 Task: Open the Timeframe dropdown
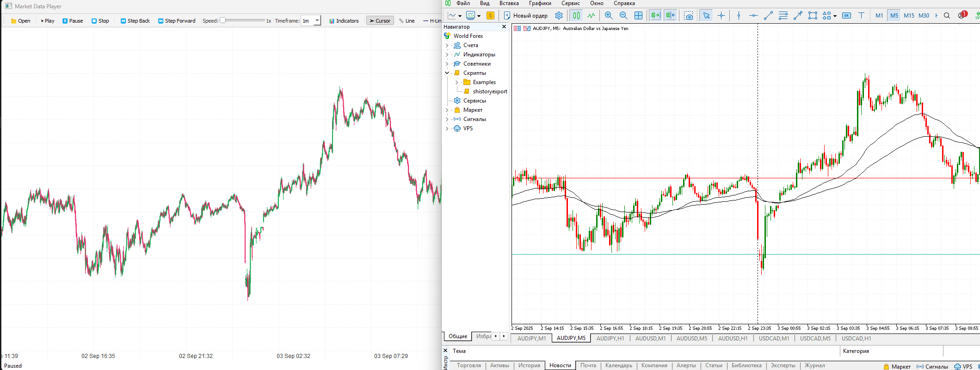pyautogui.click(x=317, y=21)
